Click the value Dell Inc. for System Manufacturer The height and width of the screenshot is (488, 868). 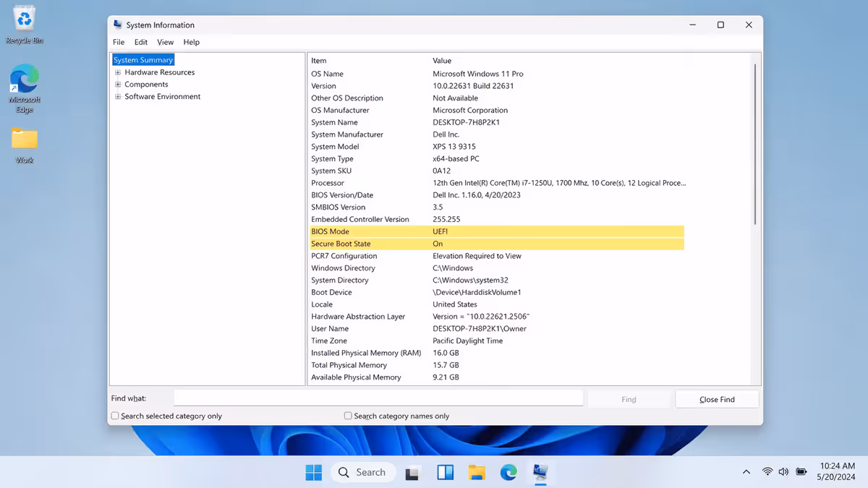[446, 134]
